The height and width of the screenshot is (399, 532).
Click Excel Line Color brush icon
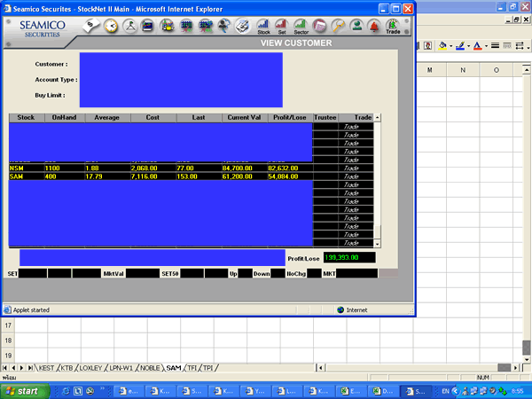(x=460, y=46)
